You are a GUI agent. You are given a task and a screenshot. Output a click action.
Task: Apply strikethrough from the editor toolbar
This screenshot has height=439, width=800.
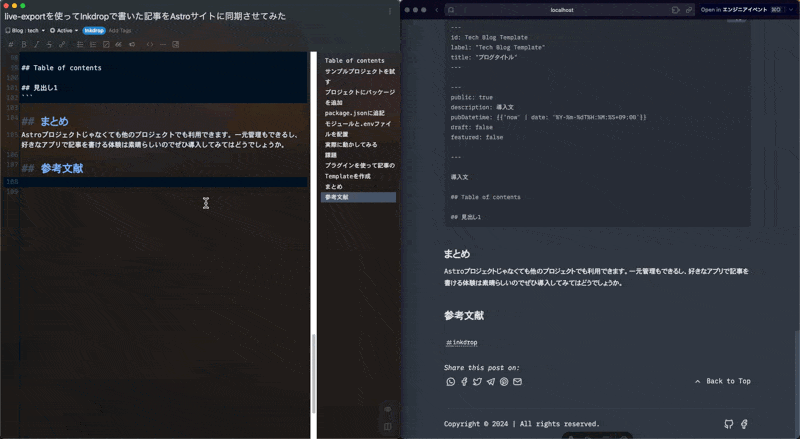coord(49,44)
